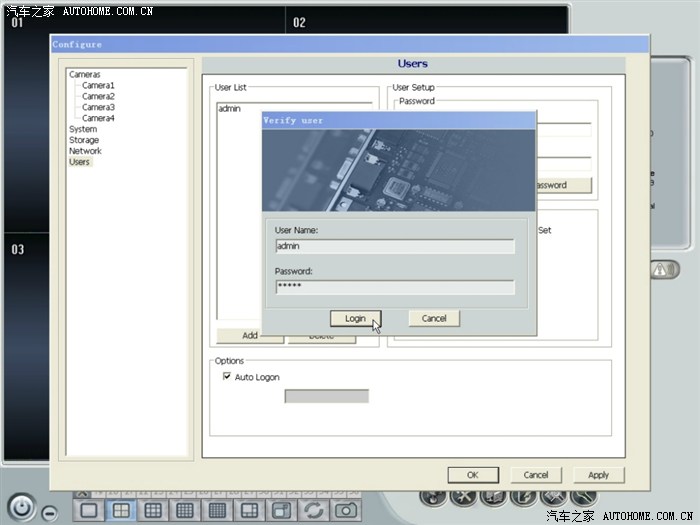Open the Storage settings page
This screenshot has width=700, height=525.
point(84,140)
